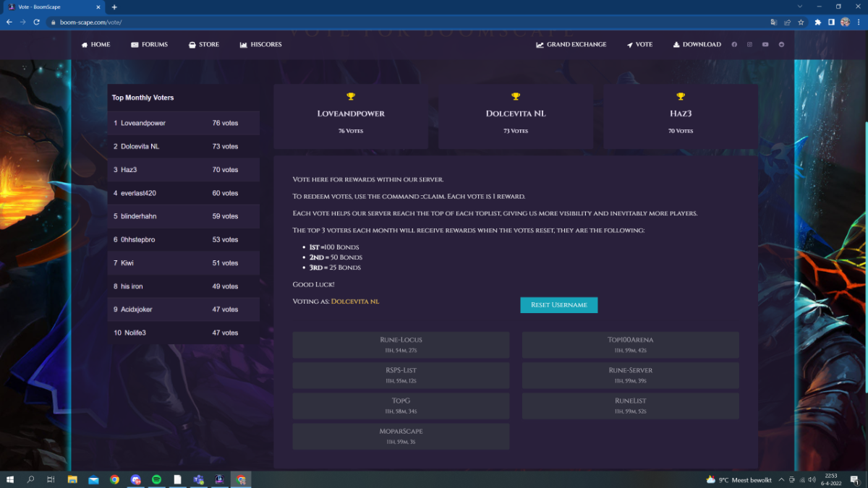Click the share page icon in address bar
The height and width of the screenshot is (488, 868).
(x=787, y=22)
